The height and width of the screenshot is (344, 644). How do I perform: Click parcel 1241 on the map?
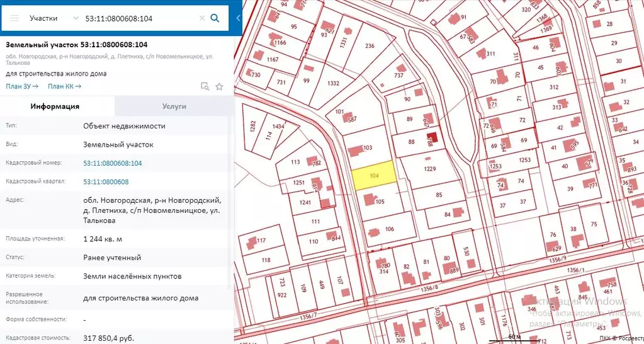(x=305, y=202)
